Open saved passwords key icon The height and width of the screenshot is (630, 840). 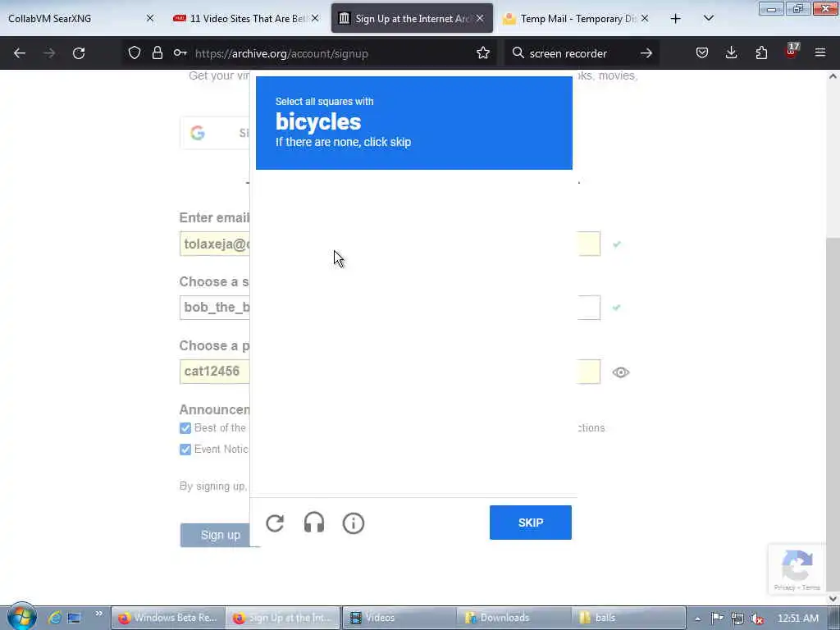click(180, 53)
